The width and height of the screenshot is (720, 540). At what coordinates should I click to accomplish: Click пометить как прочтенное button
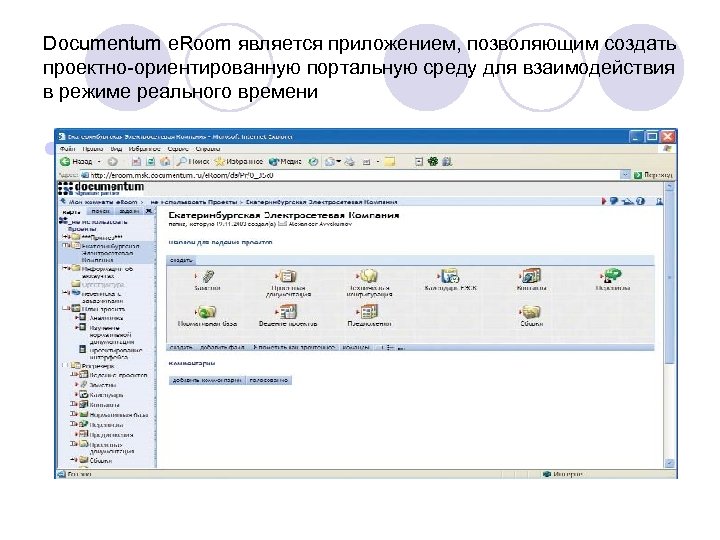[x=294, y=348]
